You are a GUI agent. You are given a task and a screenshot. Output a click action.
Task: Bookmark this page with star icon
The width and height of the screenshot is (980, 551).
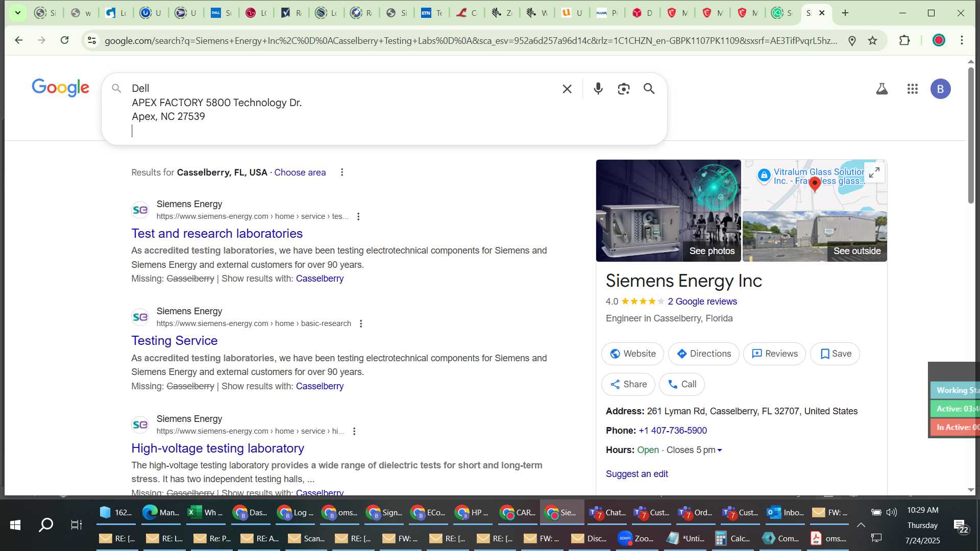(x=873, y=40)
